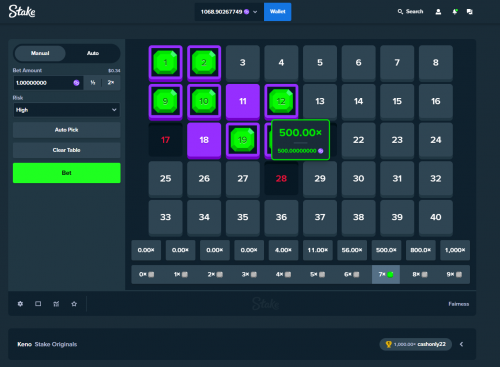This screenshot has width=500, height=367.
Task: Click the Clear Table button
Action: tap(67, 150)
